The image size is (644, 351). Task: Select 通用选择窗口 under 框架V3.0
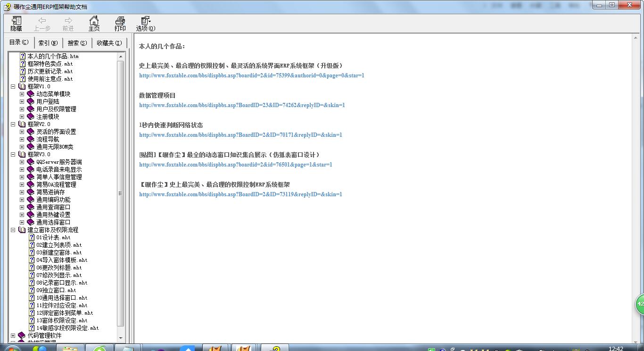(53, 222)
